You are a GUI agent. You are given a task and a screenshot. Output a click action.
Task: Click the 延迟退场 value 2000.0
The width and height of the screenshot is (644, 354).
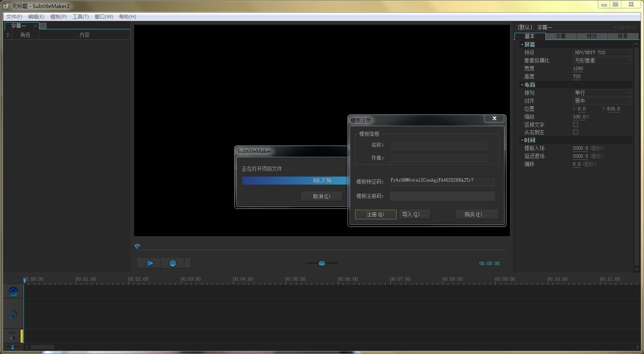pyautogui.click(x=580, y=156)
